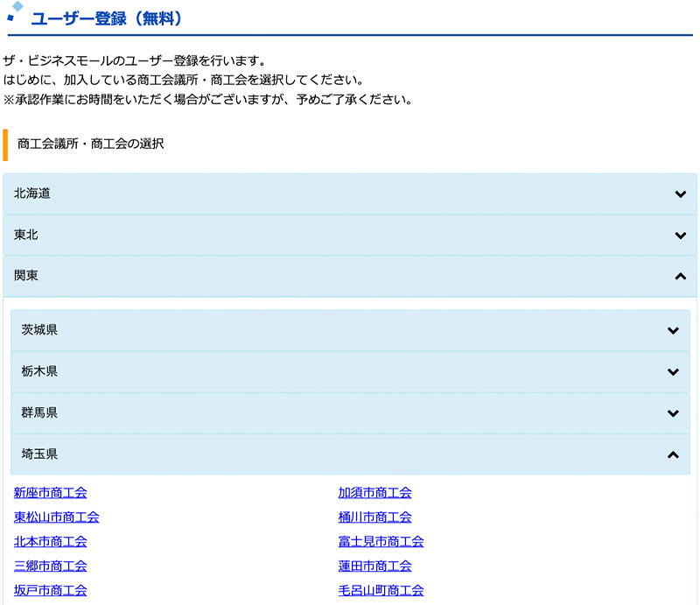
Task: Select the 坂戸市商工会 link
Action: (x=51, y=591)
